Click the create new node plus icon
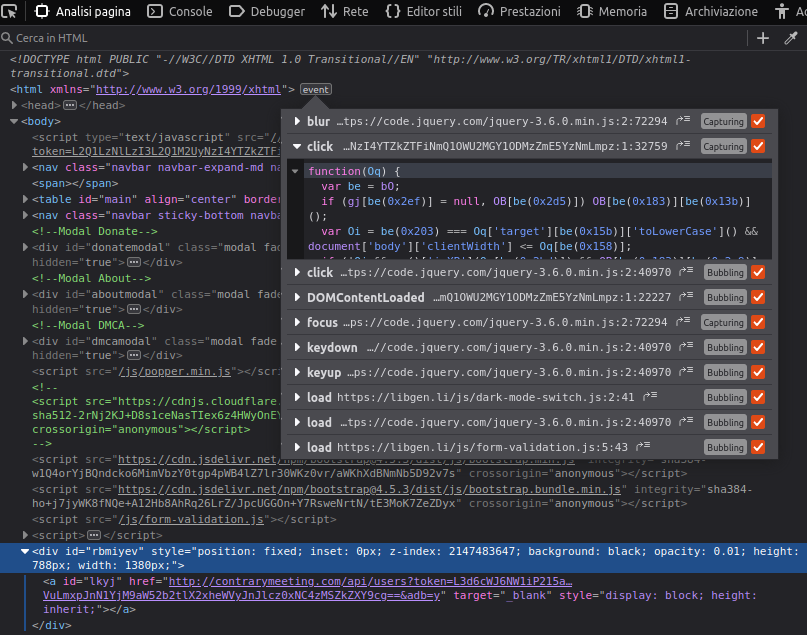The width and height of the screenshot is (807, 635). coord(762,38)
